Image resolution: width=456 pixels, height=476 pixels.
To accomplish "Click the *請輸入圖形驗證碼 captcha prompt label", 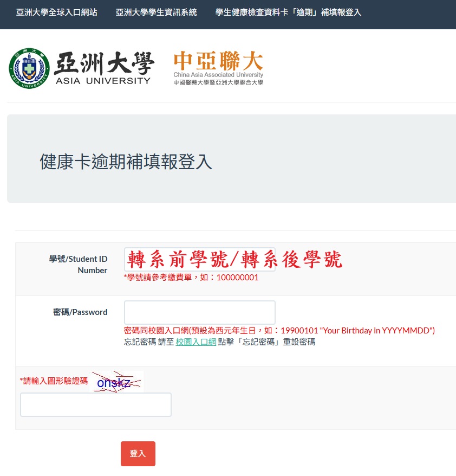I will [54, 381].
